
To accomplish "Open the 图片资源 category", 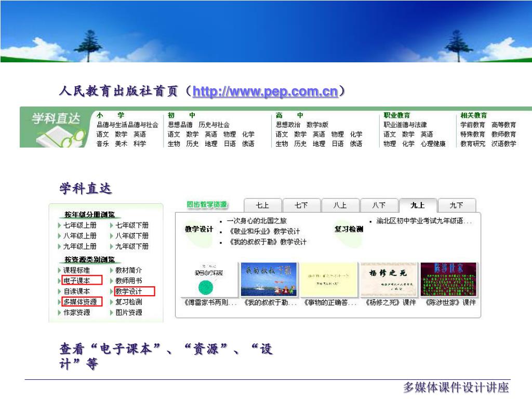I will click(x=129, y=312).
